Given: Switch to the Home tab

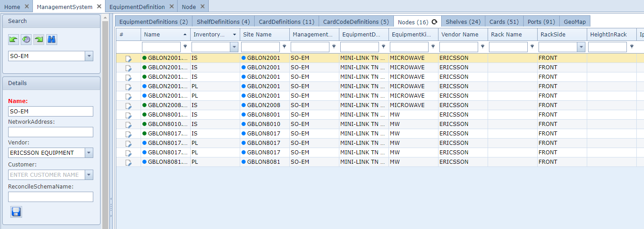Looking at the screenshot, I should [12, 7].
